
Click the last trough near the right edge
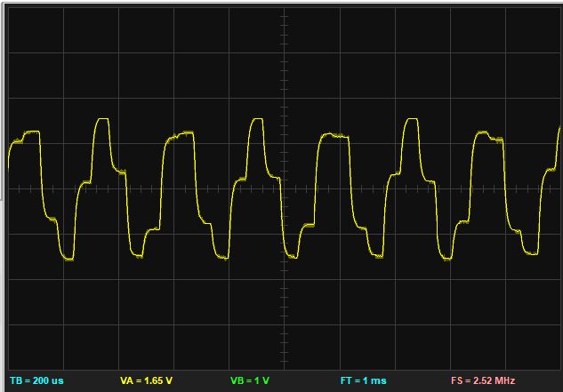pos(532,253)
